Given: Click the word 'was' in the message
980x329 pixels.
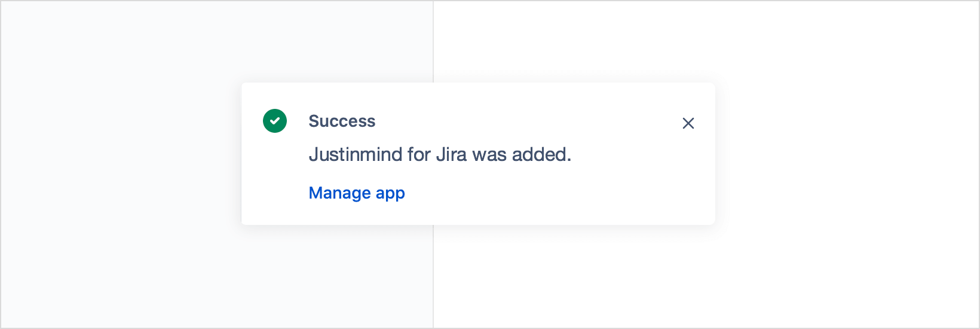Looking at the screenshot, I should click(x=489, y=155).
